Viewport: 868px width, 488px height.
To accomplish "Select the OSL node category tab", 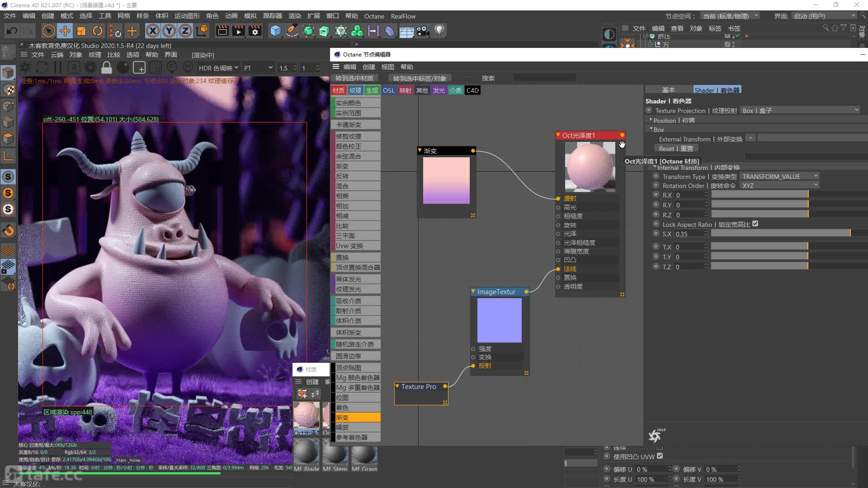I will [x=389, y=90].
